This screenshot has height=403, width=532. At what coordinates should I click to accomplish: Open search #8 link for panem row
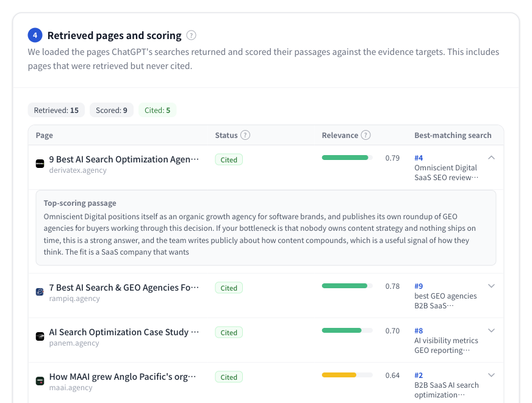(x=419, y=331)
